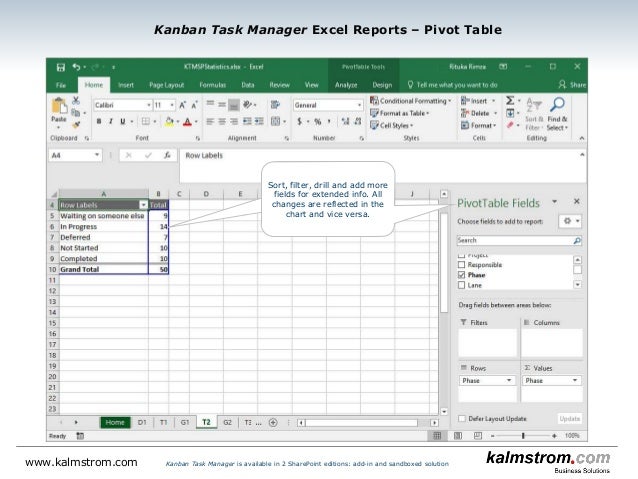Click the add new sheet plus icon
The image size is (638, 479).
click(273, 422)
